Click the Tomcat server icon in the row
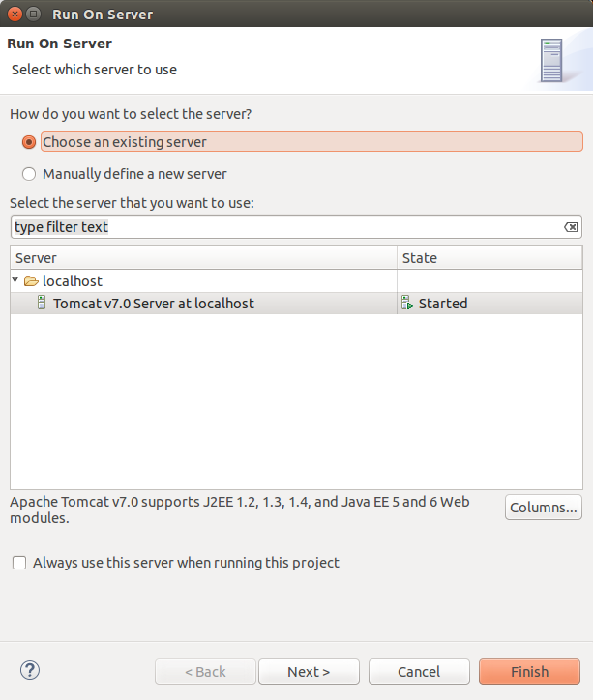The image size is (593, 700). click(x=42, y=303)
